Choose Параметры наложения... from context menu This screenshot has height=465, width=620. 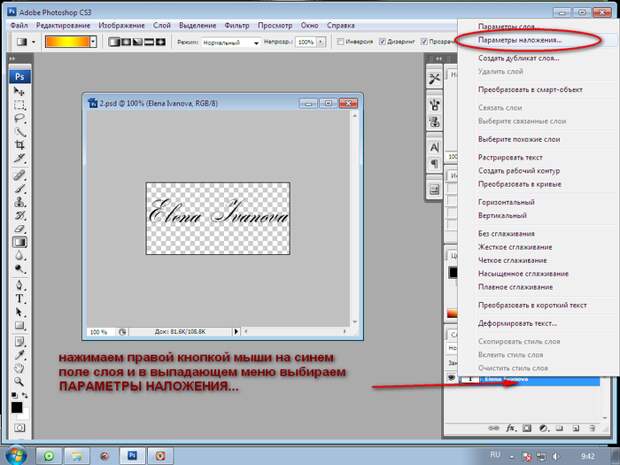pos(520,40)
